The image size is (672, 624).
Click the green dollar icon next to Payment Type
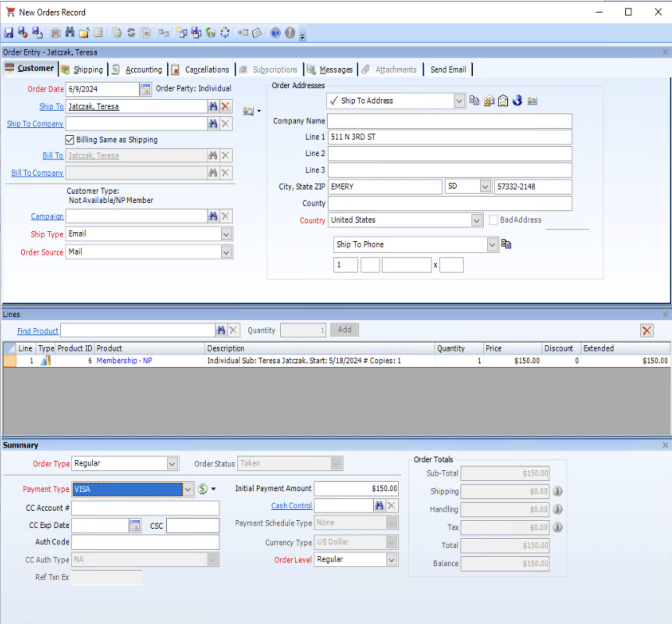(x=202, y=489)
